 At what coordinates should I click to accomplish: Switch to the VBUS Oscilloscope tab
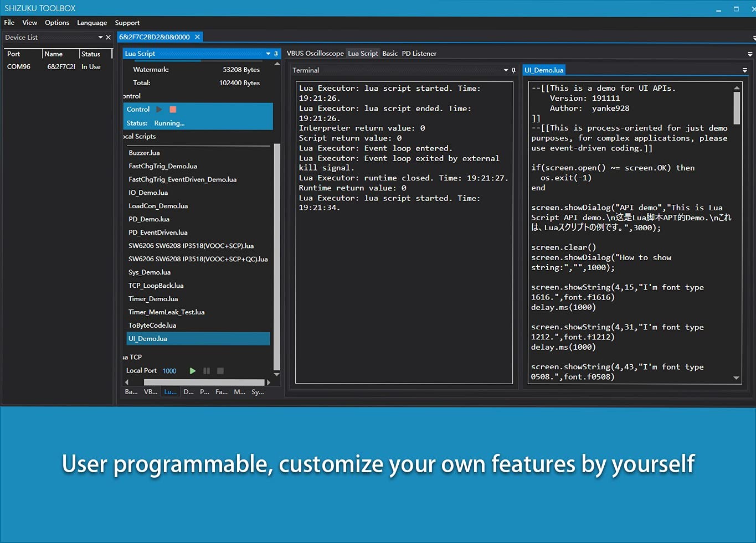pos(315,54)
